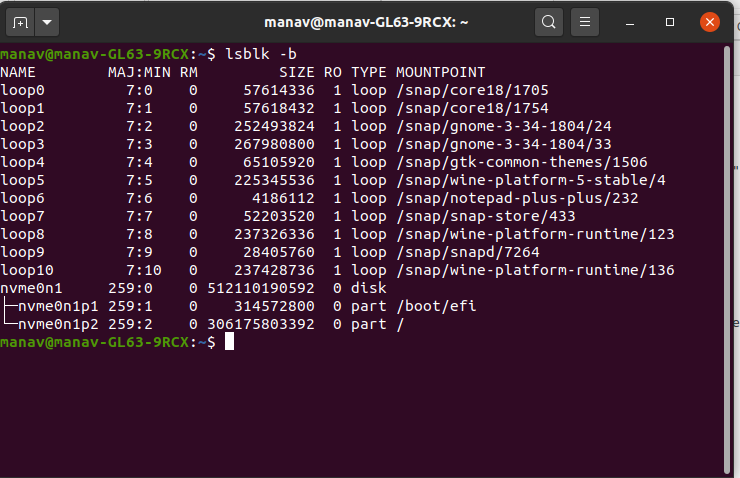Click the nvme0n1p2 partition name
740x478 pixels.
tap(58, 324)
